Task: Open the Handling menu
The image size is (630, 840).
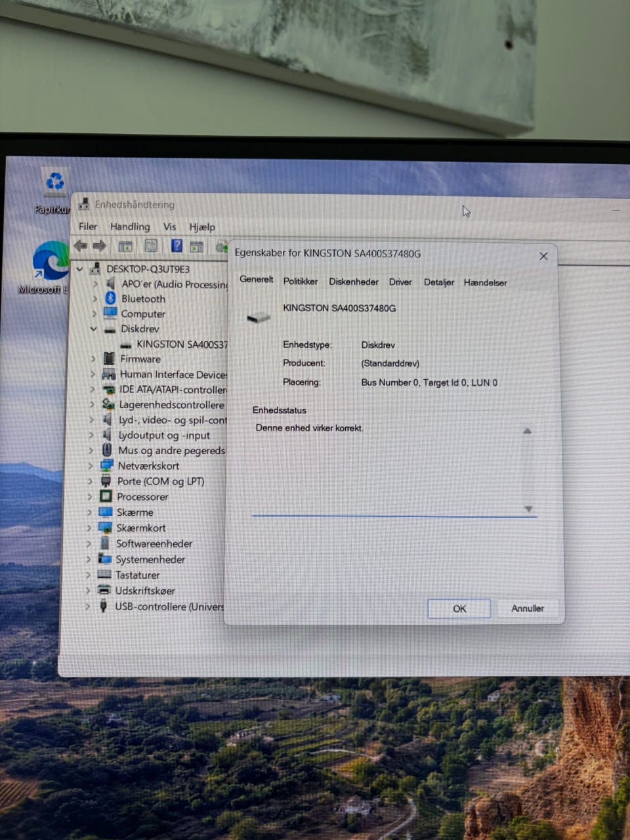Action: 130,226
